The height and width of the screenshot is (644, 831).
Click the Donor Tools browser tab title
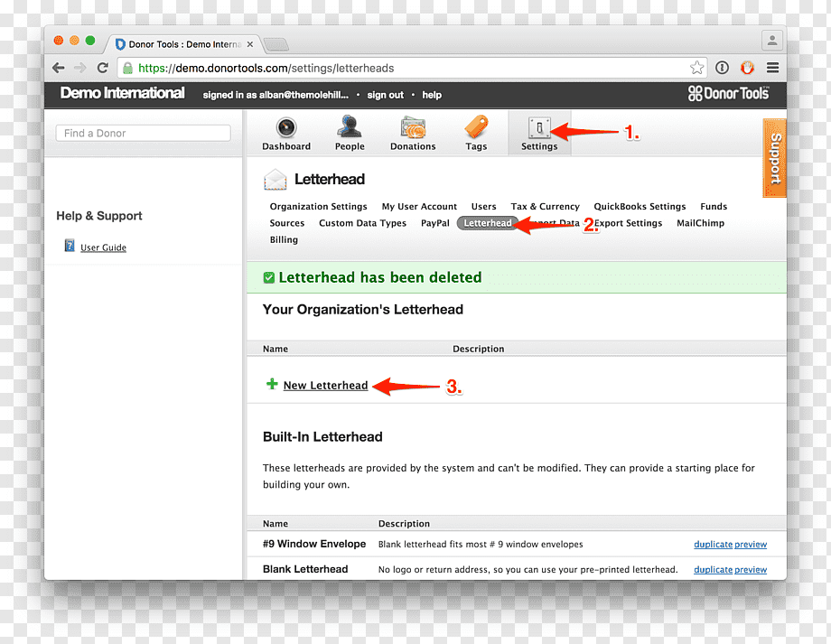[184, 44]
